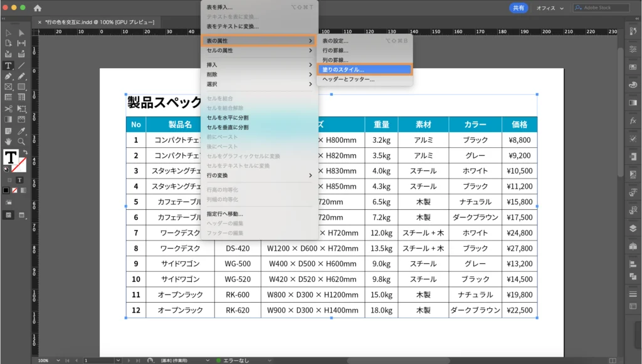Toggle formatting affects text button
This screenshot has width=642, height=364.
[x=19, y=180]
